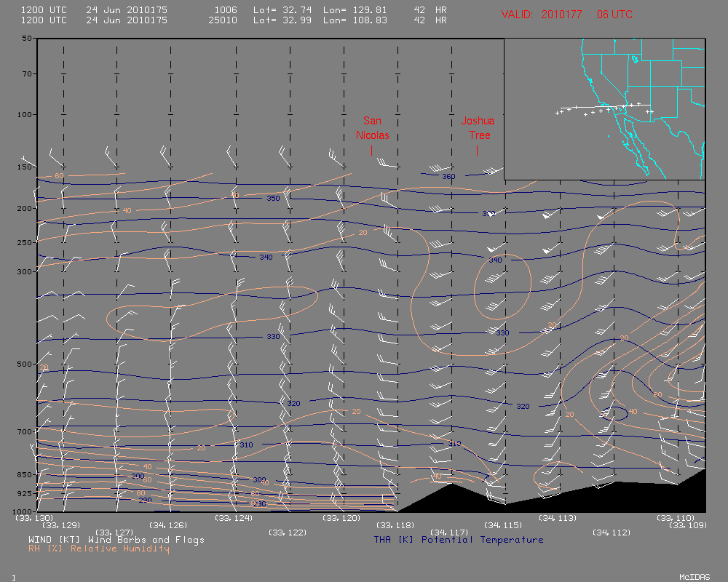
Task: Click the 1000 pressure axis label
Action: pos(22,511)
